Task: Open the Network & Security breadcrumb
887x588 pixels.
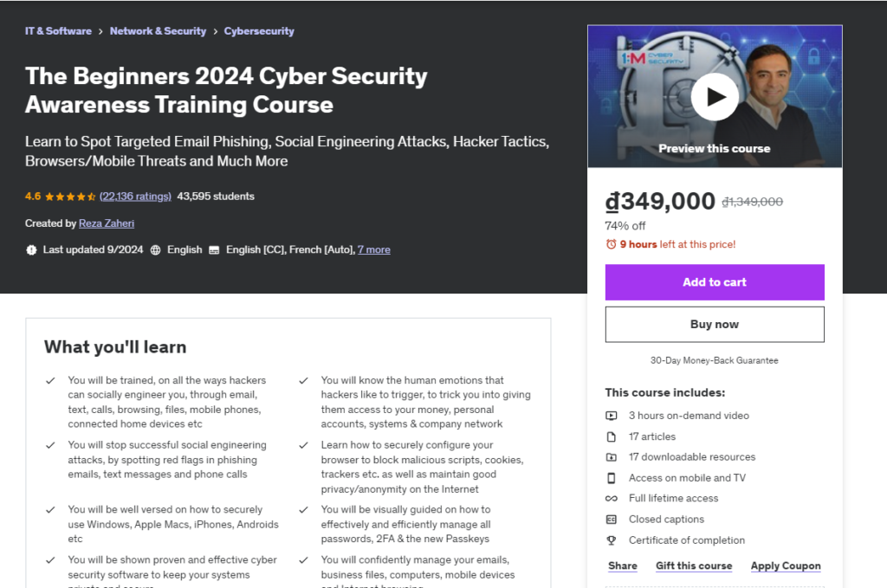Action: [x=158, y=30]
